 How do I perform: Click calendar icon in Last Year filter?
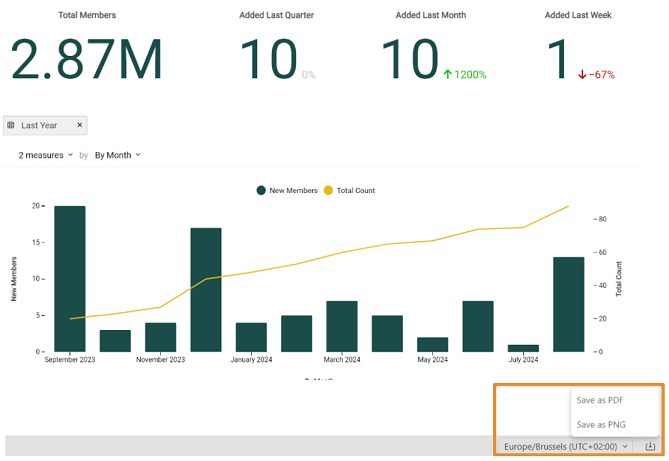[11, 126]
